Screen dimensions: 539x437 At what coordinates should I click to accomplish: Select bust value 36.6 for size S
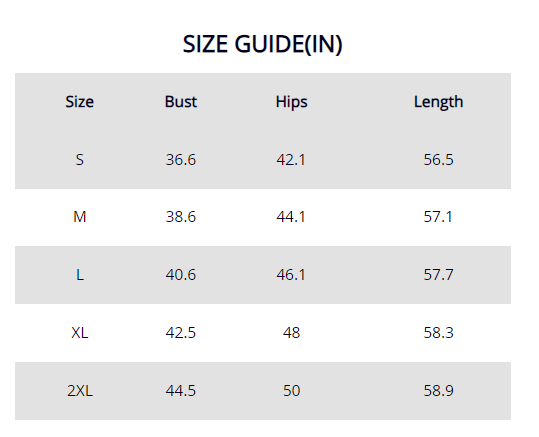(x=181, y=160)
